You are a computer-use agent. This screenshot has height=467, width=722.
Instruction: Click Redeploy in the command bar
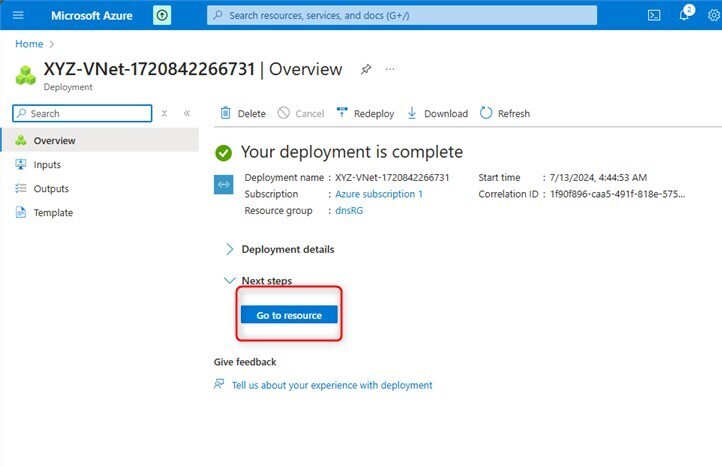tap(366, 113)
